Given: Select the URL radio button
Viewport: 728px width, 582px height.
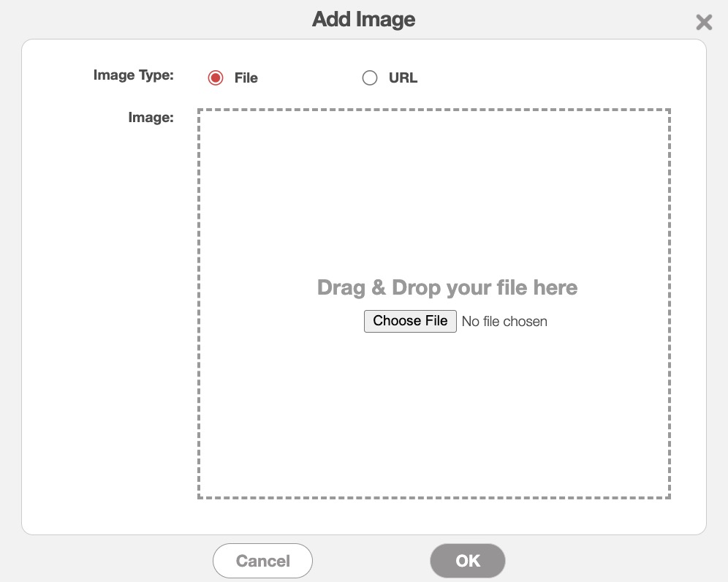Looking at the screenshot, I should click(370, 78).
